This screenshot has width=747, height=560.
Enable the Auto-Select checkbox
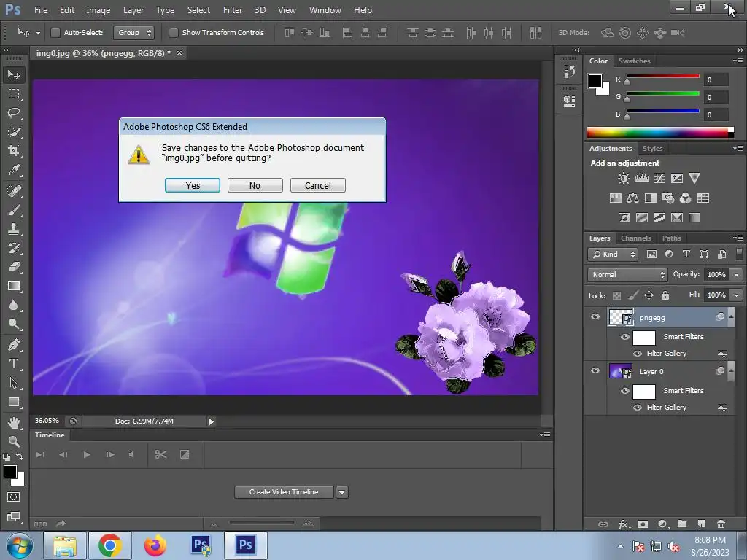(x=55, y=32)
